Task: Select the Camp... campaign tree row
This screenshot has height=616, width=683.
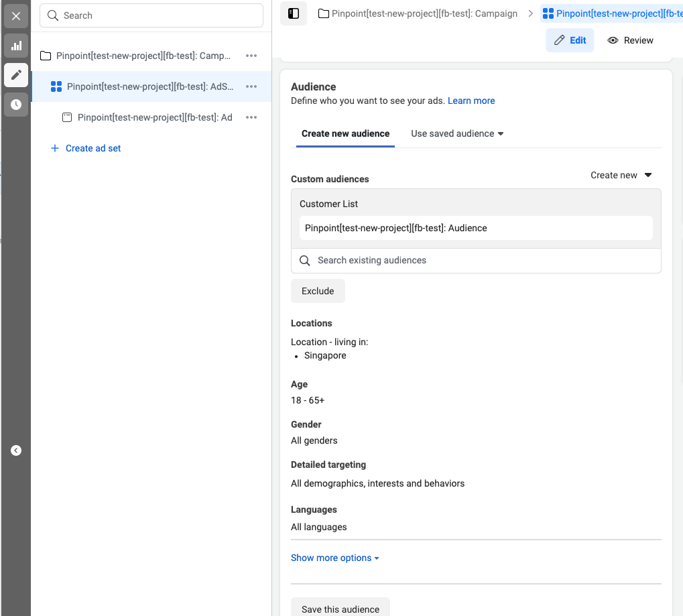Action: pyautogui.click(x=151, y=56)
